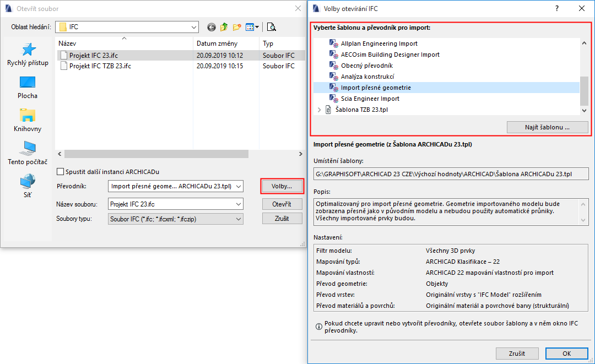Go up one folder level icon

pyautogui.click(x=224, y=27)
